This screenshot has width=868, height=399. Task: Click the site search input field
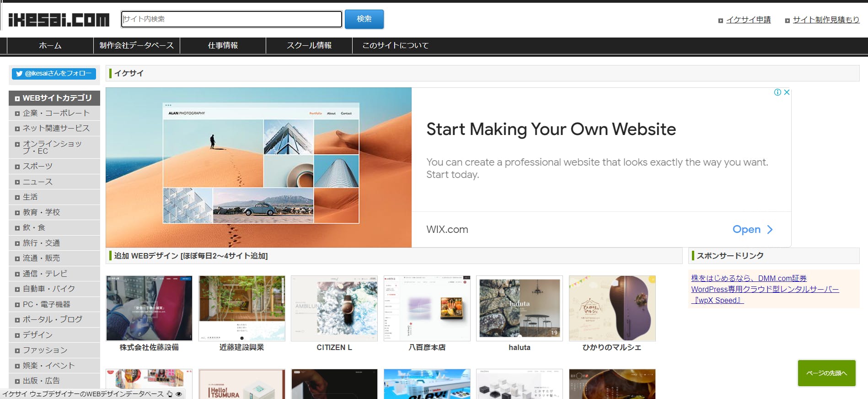pos(231,19)
